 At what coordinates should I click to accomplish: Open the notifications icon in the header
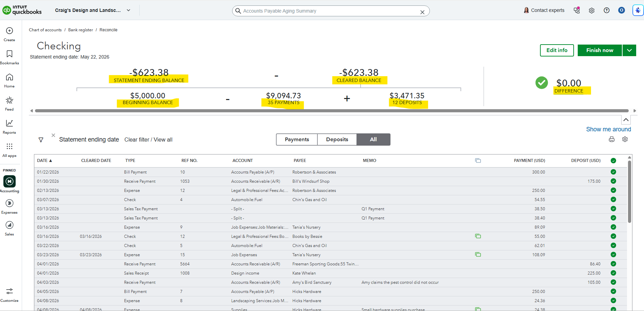pyautogui.click(x=577, y=10)
